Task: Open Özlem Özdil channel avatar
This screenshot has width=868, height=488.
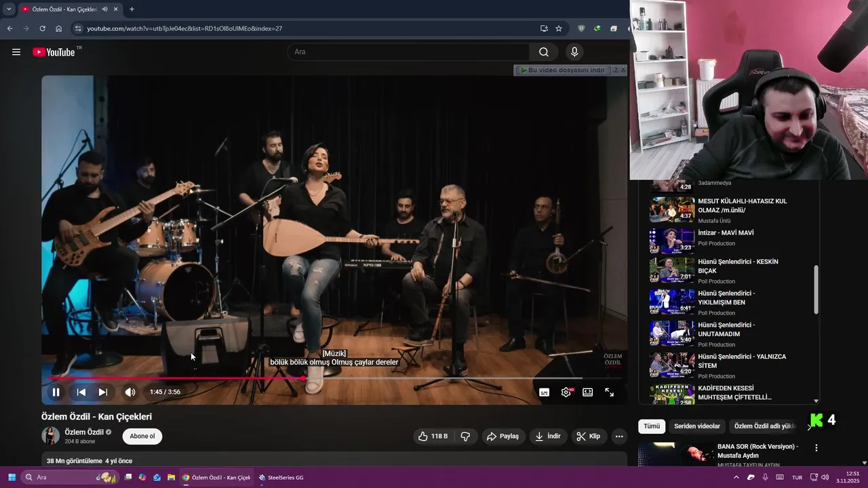Action: pos(50,436)
